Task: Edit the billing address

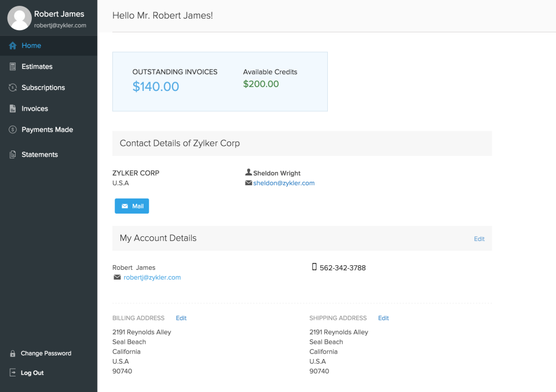Action: (181, 318)
